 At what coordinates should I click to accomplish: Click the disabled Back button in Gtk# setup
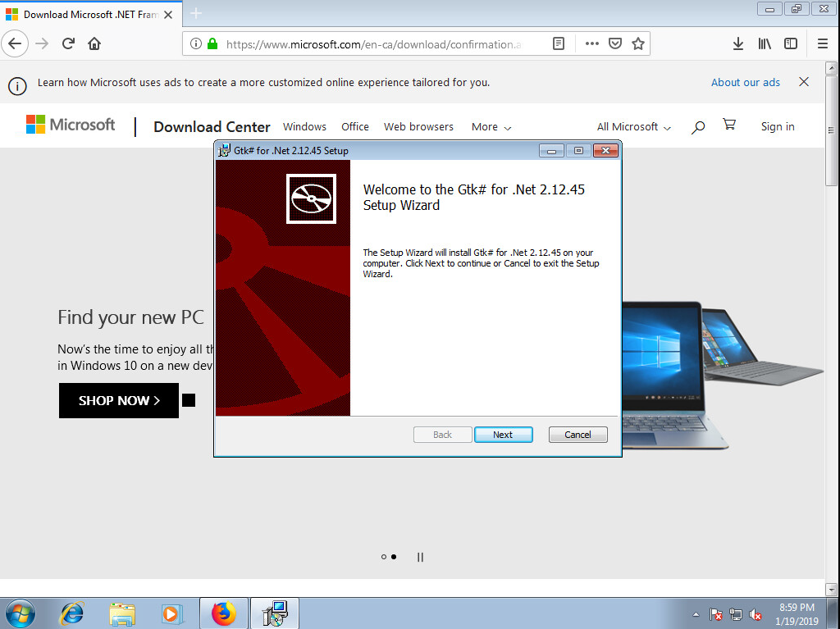pyautogui.click(x=442, y=435)
